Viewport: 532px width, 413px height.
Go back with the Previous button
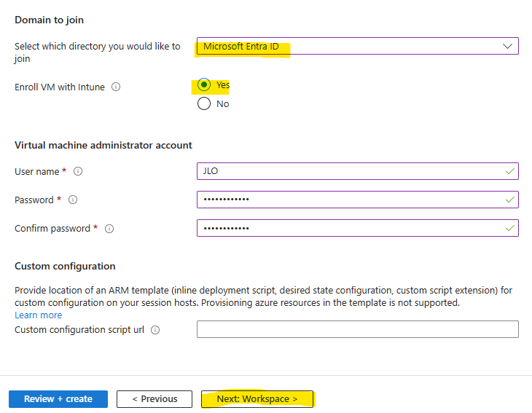click(154, 399)
